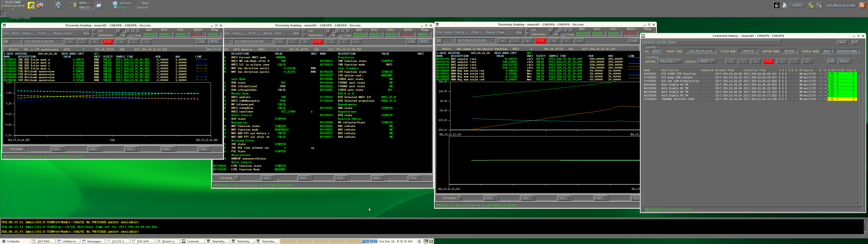Toggle the Full Mode checkbox in left telemetry window
Image resolution: width=868 pixels, height=244 pixels.
27,149
